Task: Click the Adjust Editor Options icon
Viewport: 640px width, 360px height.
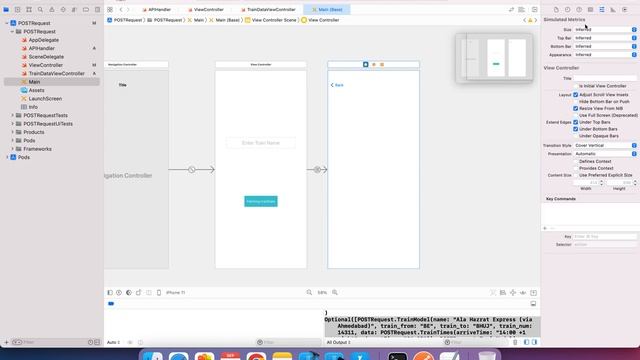Action: click(522, 9)
